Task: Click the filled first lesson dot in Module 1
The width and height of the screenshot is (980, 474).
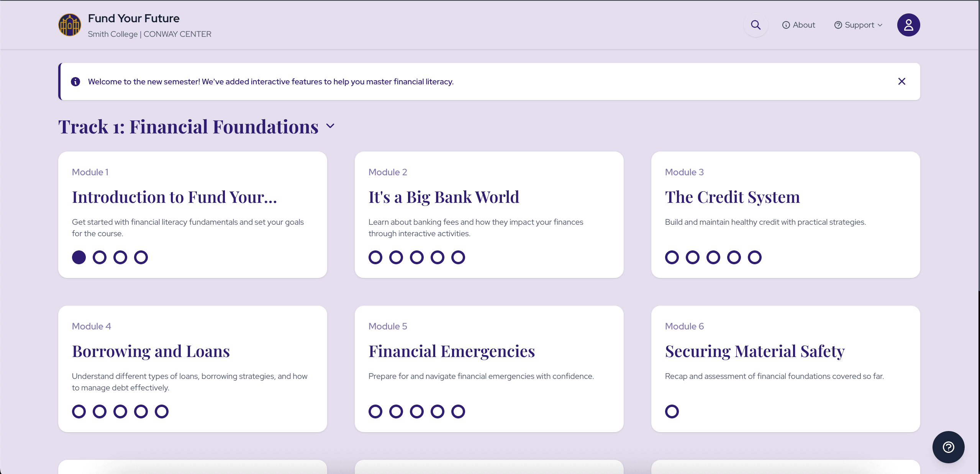Action: click(79, 257)
